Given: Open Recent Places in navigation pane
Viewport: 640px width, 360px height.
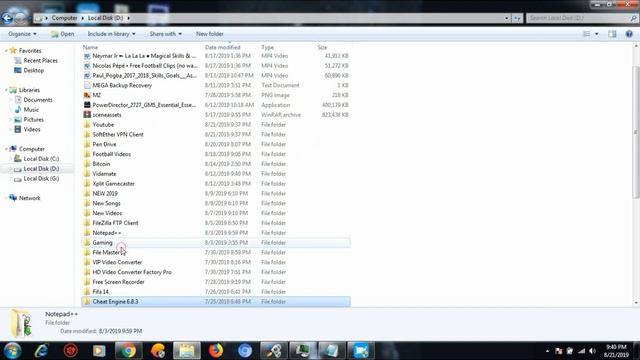Looking at the screenshot, I should click(x=40, y=60).
